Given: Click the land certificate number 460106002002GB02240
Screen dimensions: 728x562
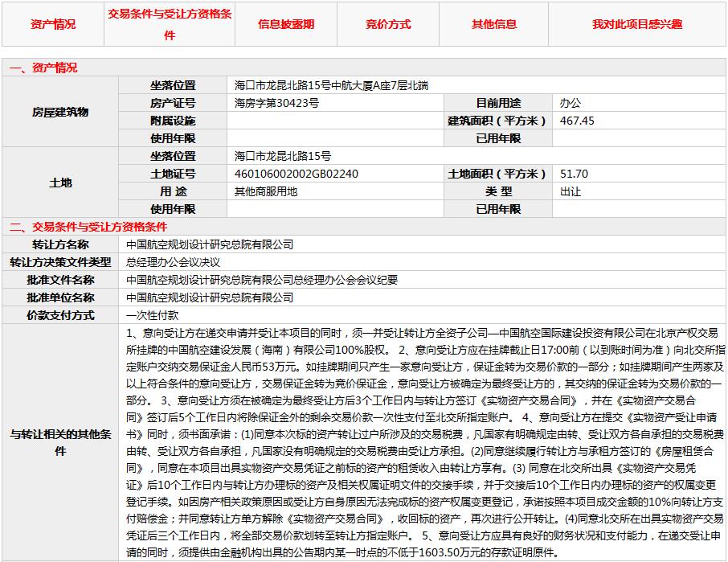Looking at the screenshot, I should point(296,174).
